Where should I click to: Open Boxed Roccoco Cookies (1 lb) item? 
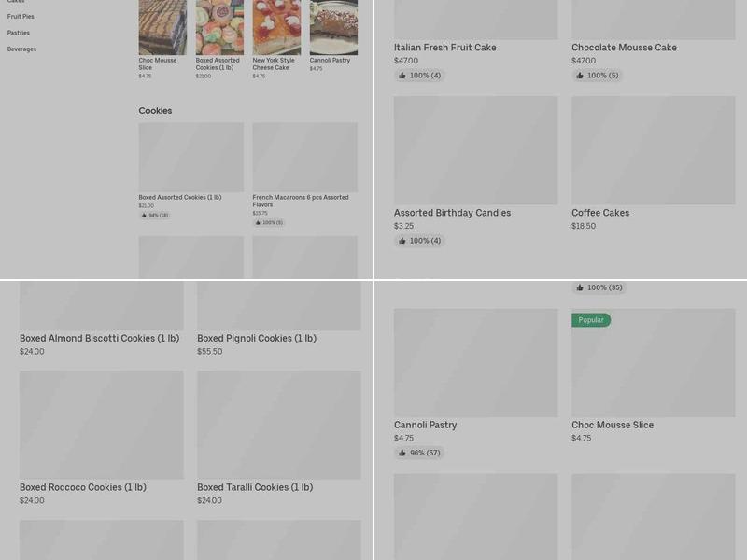point(102,438)
